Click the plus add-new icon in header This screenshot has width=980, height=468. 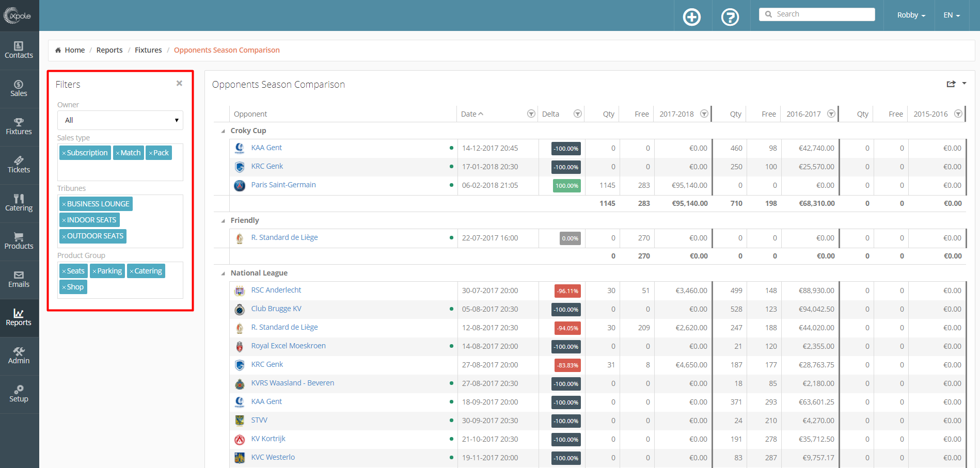[x=692, y=17]
